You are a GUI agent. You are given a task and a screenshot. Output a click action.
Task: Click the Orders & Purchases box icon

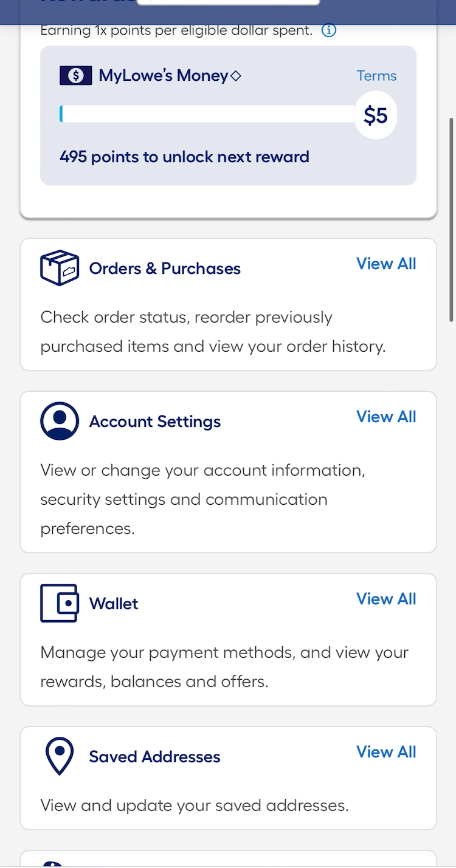tap(60, 268)
